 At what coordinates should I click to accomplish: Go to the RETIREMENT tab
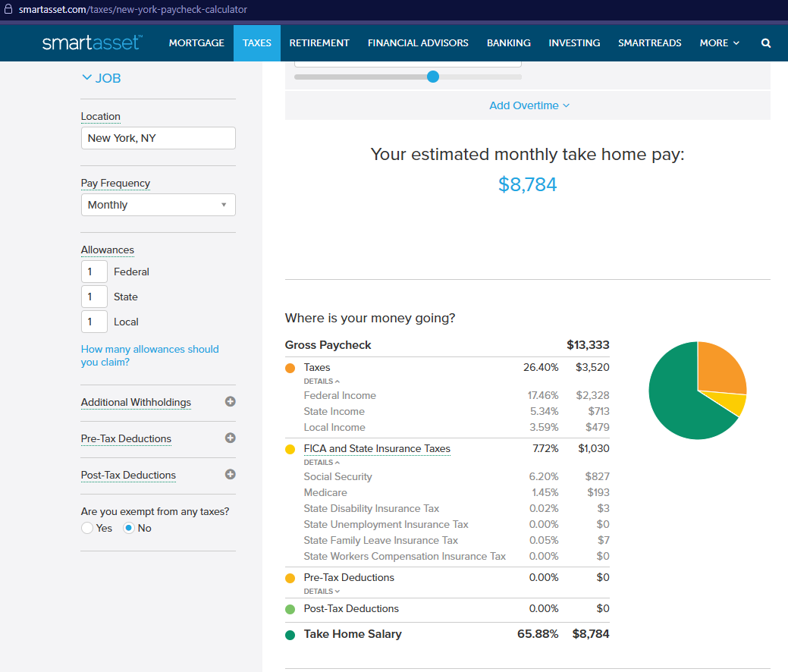pos(319,43)
